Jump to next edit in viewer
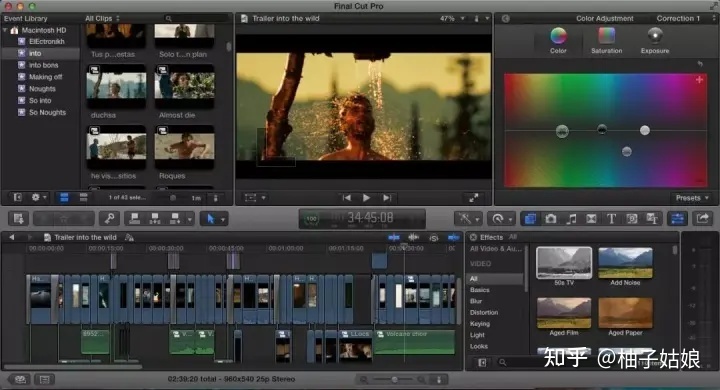 387,198
